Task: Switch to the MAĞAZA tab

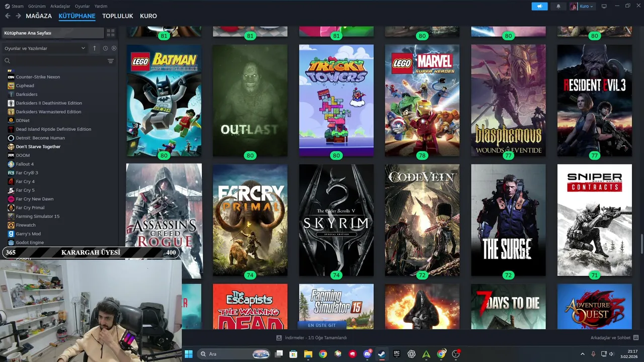Action: point(39,16)
